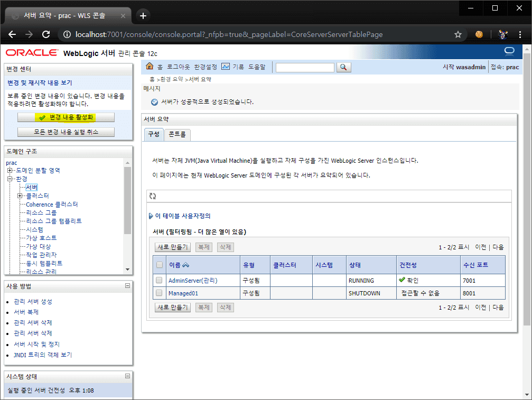Image resolution: width=532 pixels, height=400 pixels.
Task: Sort by 수신 포트 column header
Action: (x=475, y=265)
